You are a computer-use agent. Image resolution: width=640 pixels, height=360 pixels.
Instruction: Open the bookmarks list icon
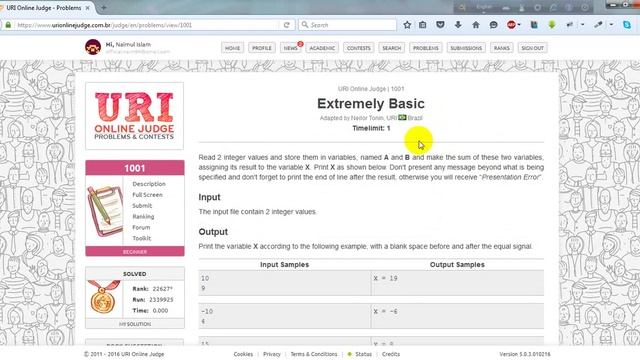(x=423, y=25)
